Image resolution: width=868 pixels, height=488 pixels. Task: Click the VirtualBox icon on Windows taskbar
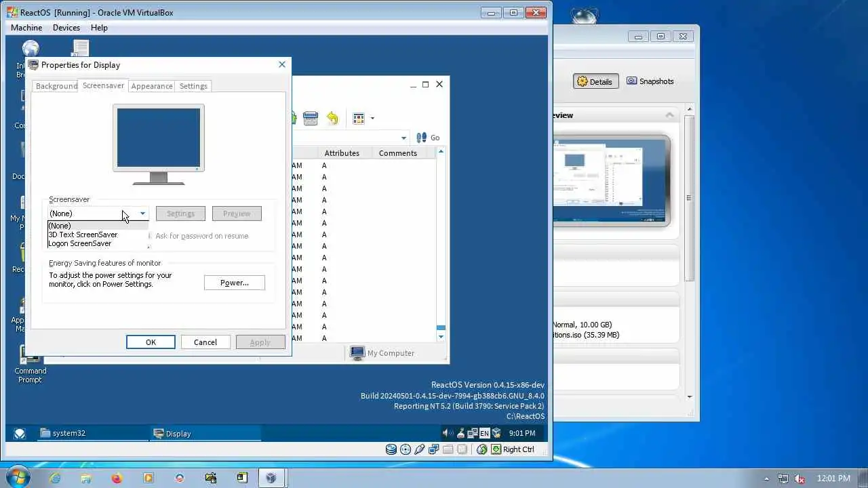271,478
